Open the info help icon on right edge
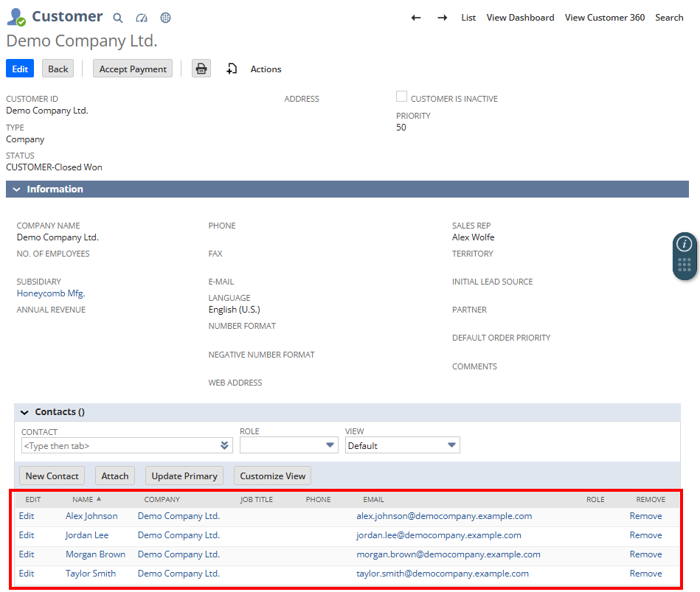The image size is (700, 592). 685,244
